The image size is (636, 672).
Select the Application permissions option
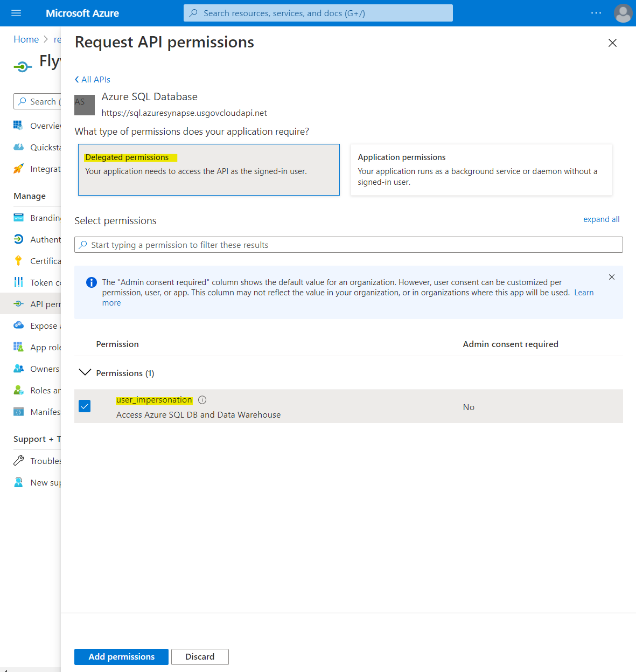(481, 169)
